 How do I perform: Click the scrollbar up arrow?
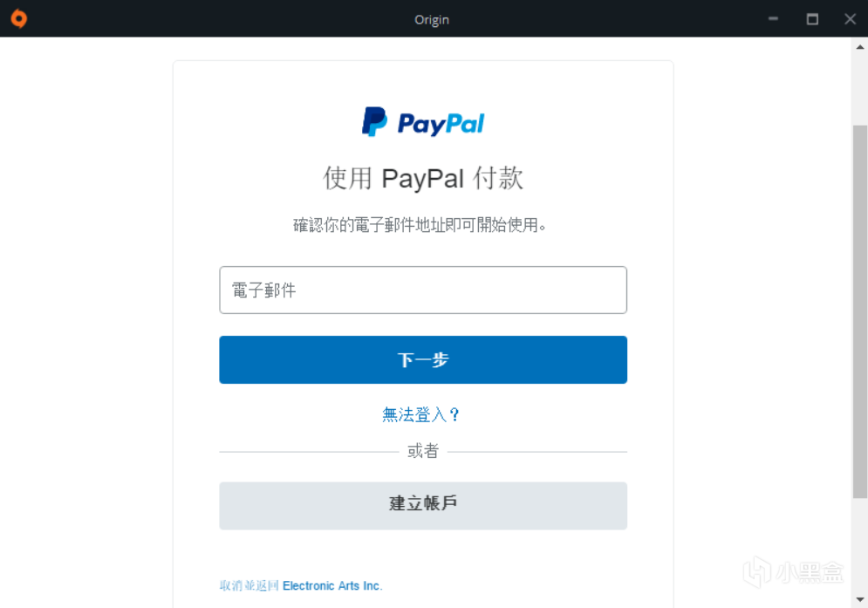859,47
